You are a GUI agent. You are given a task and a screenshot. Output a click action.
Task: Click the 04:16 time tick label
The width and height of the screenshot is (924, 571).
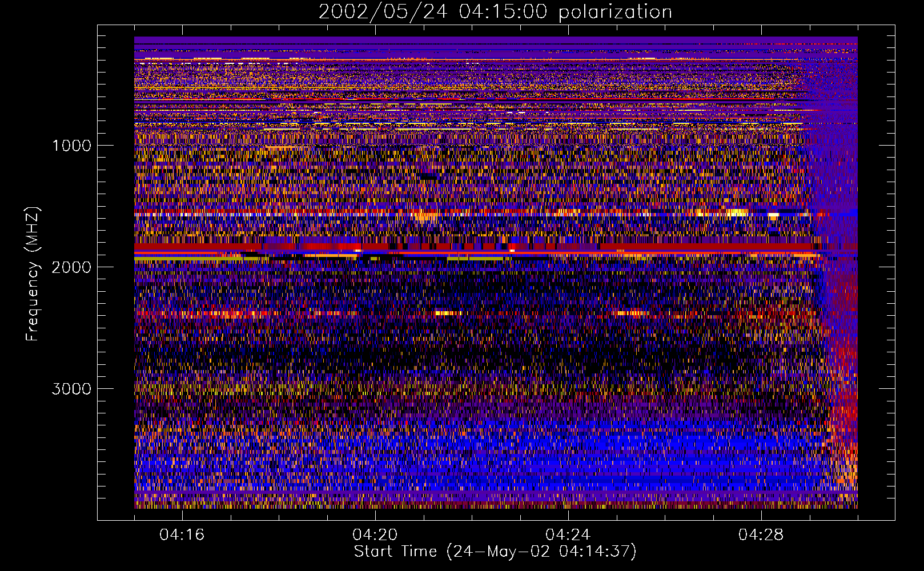(182, 535)
